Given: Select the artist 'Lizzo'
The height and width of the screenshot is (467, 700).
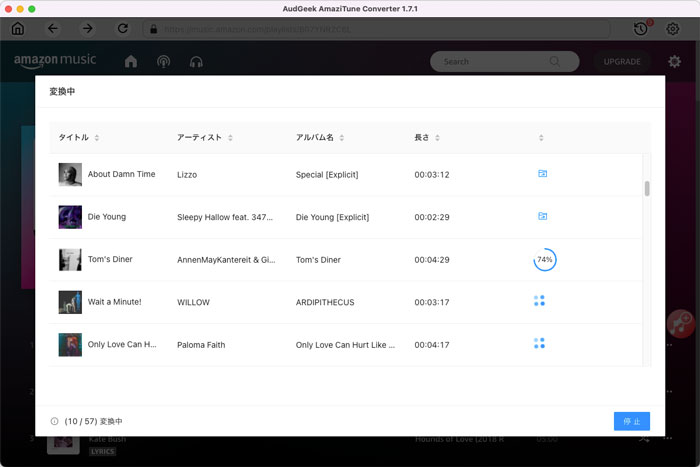Looking at the screenshot, I should tap(187, 175).
